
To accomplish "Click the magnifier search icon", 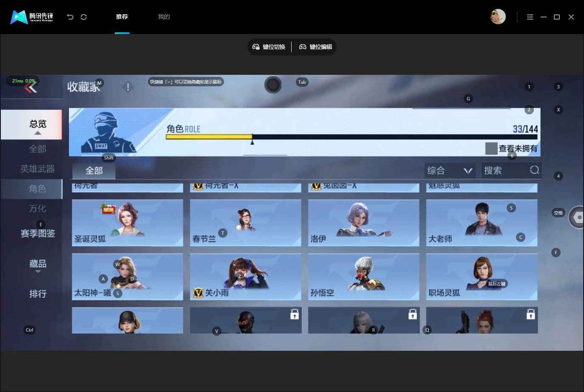I will (535, 170).
